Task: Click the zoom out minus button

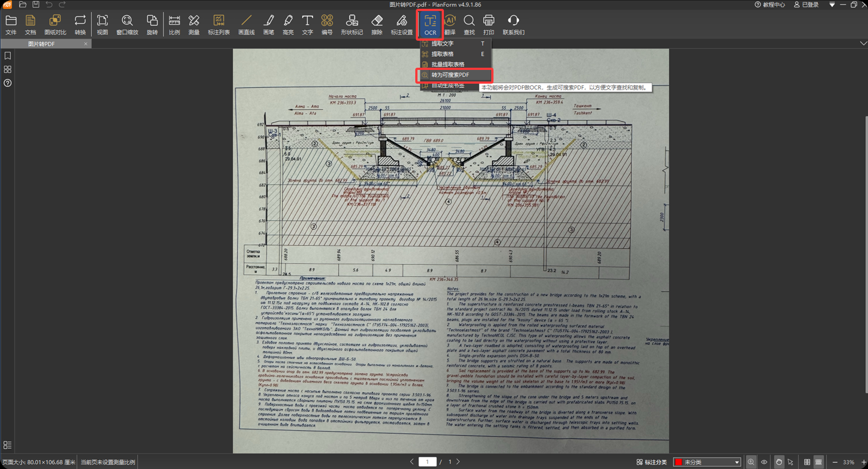Action: (835, 462)
